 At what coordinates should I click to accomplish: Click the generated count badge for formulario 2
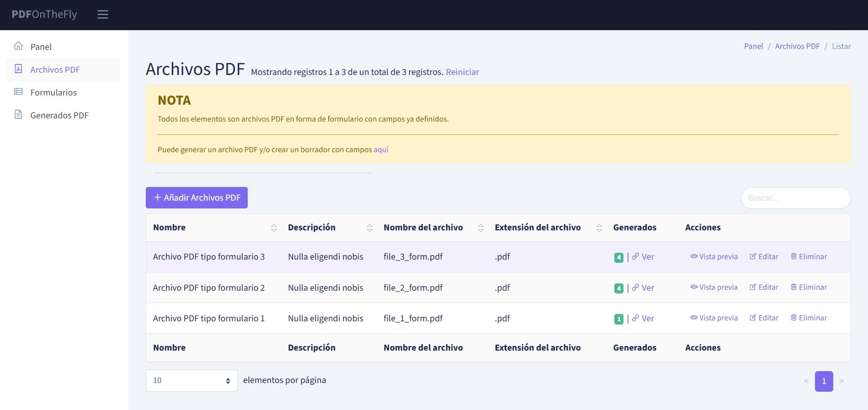click(619, 288)
